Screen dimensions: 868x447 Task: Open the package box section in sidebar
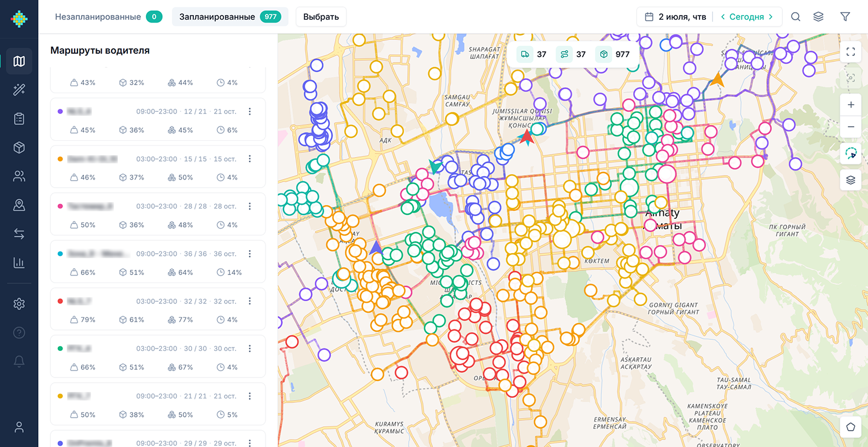pyautogui.click(x=19, y=148)
